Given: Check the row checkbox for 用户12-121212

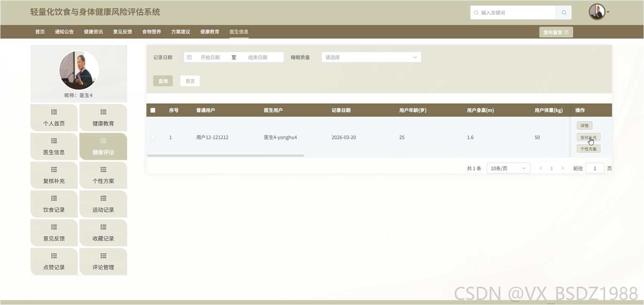Looking at the screenshot, I should click(153, 137).
